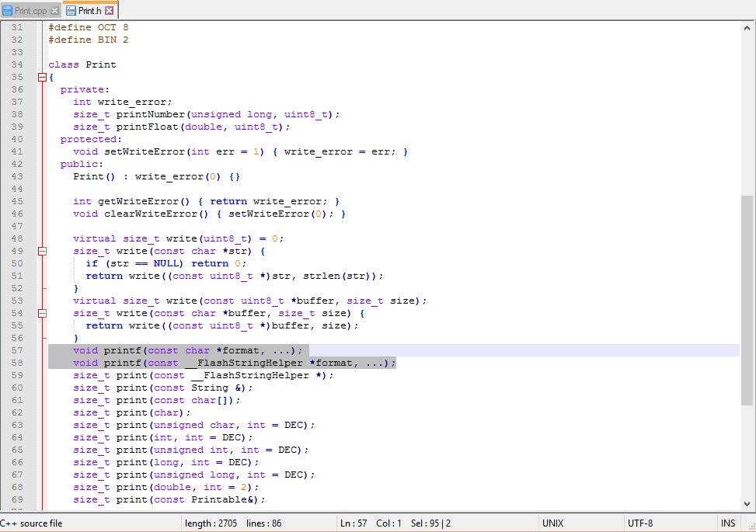The height and width of the screenshot is (532, 756).
Task: Click 'double' on line 68
Action: tap(172, 487)
